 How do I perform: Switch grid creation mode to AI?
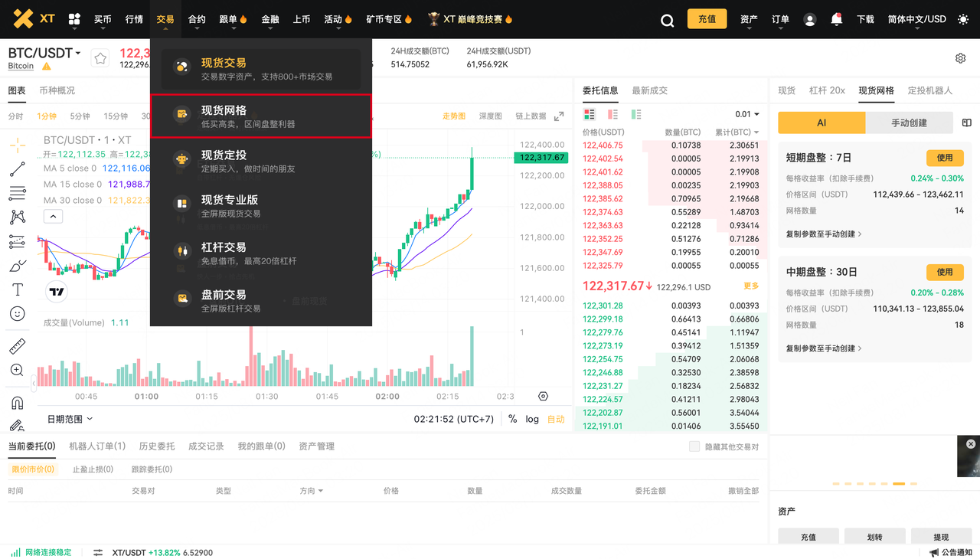coord(822,123)
